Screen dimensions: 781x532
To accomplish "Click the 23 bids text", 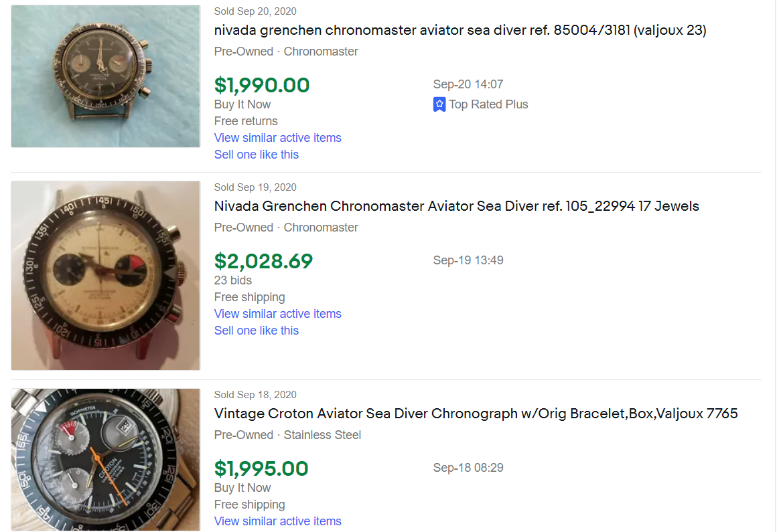I will point(232,280).
